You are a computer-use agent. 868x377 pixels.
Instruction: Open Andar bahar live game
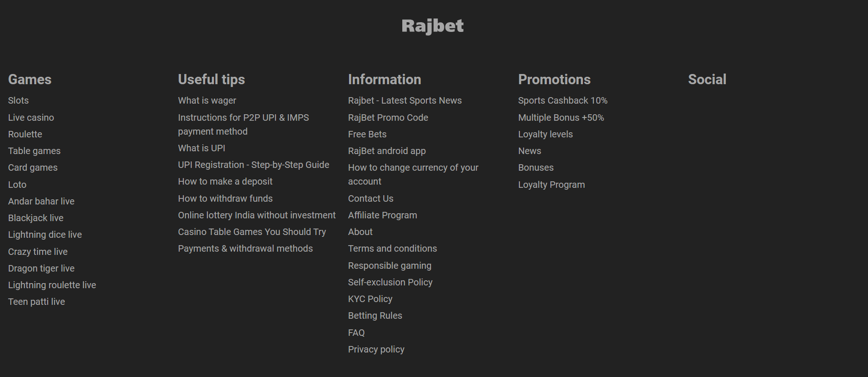(41, 201)
